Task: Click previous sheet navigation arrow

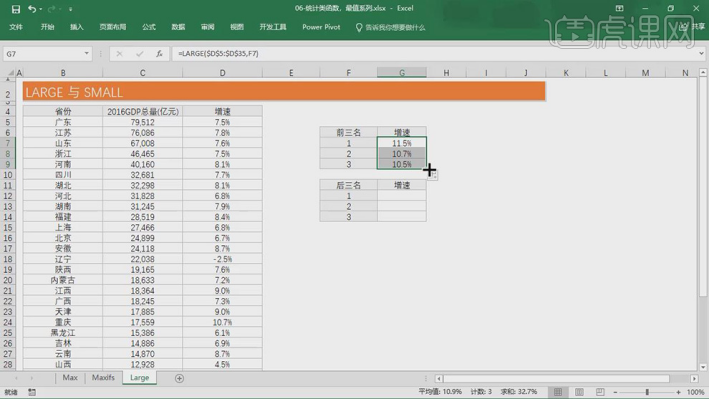Action: click(16, 378)
